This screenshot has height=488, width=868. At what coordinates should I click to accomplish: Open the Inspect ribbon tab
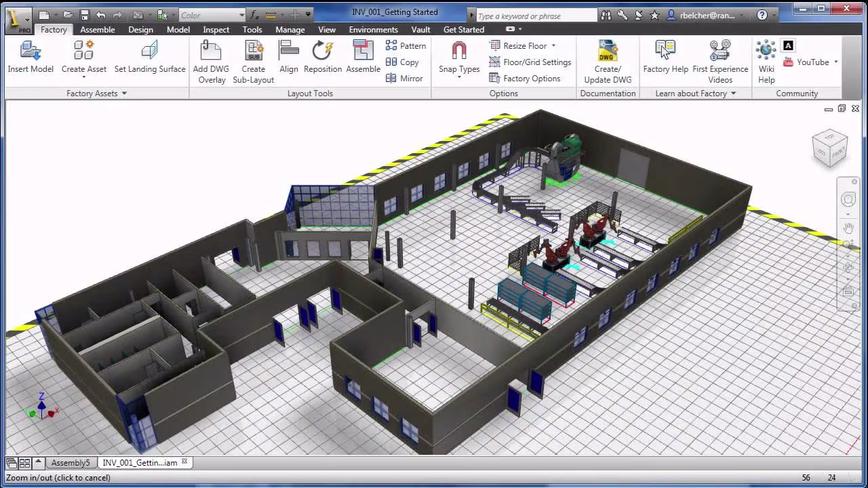(x=216, y=30)
